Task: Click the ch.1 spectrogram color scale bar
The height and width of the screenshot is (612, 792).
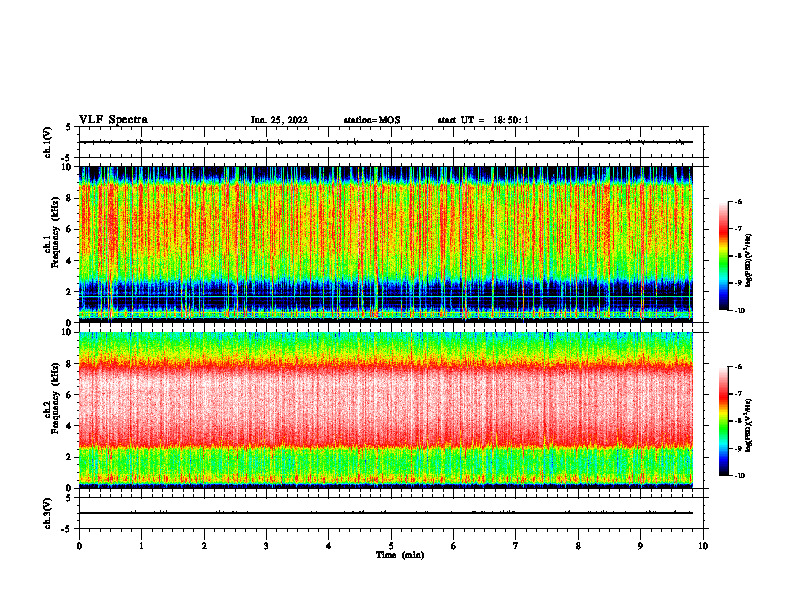Action: [723, 256]
